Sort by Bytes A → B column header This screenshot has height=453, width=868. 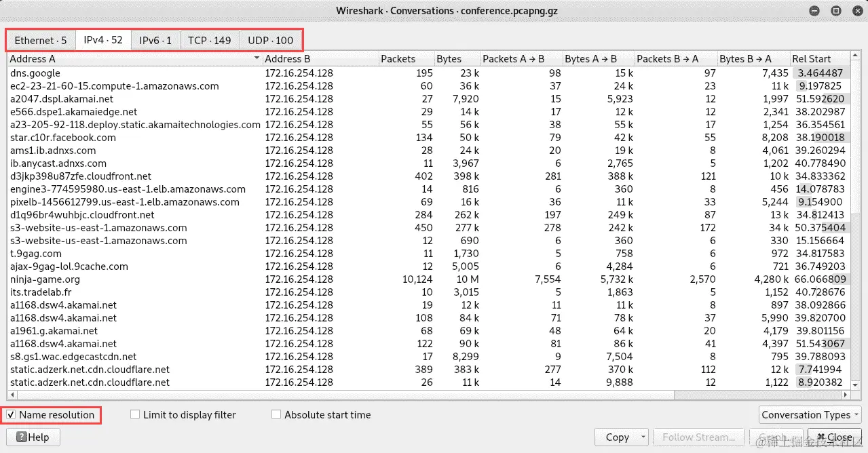tap(598, 59)
